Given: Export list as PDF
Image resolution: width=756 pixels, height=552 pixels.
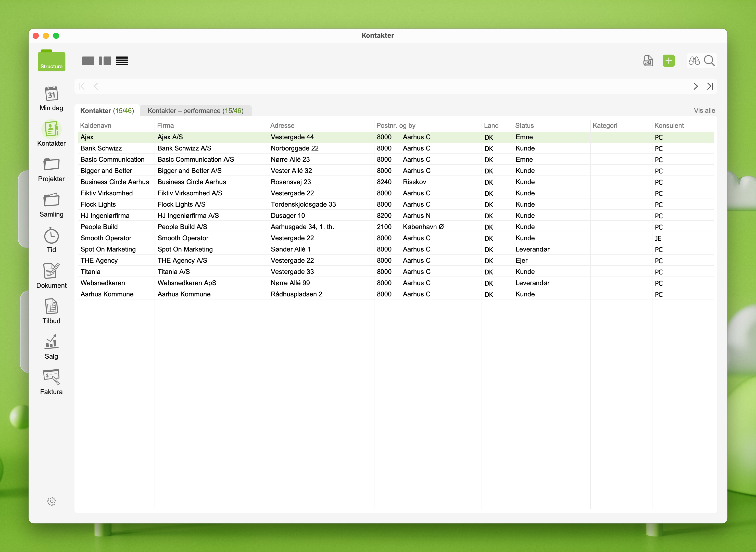Looking at the screenshot, I should 648,61.
